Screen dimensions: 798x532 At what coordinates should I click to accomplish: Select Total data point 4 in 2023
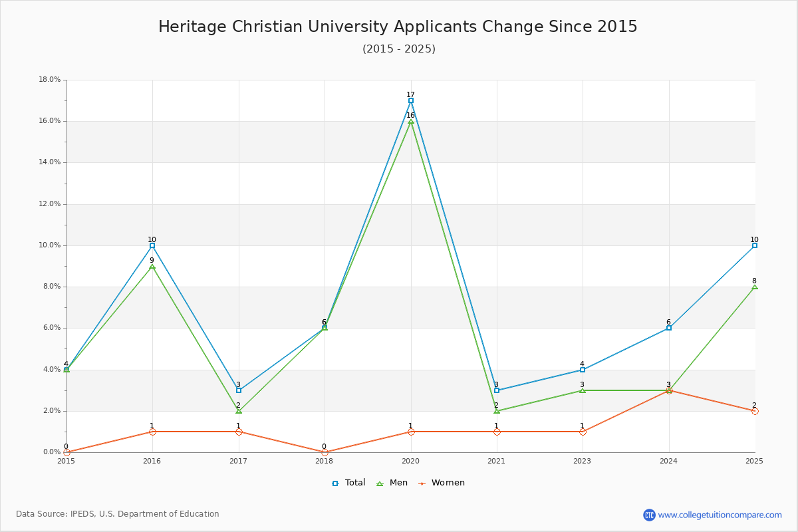583,370
